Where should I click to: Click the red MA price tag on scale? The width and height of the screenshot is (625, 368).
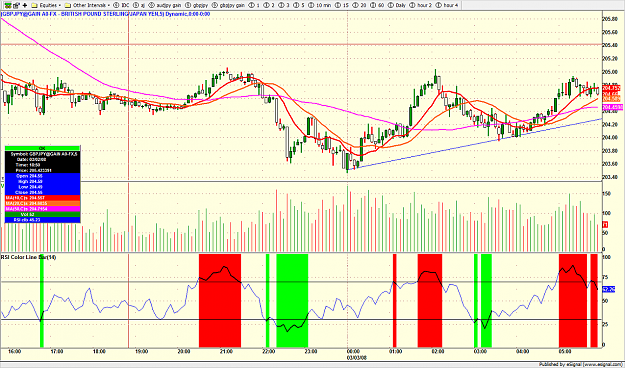tap(611, 87)
